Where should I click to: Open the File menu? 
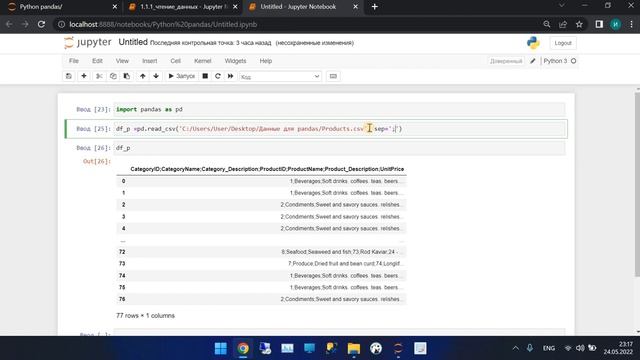click(74, 61)
